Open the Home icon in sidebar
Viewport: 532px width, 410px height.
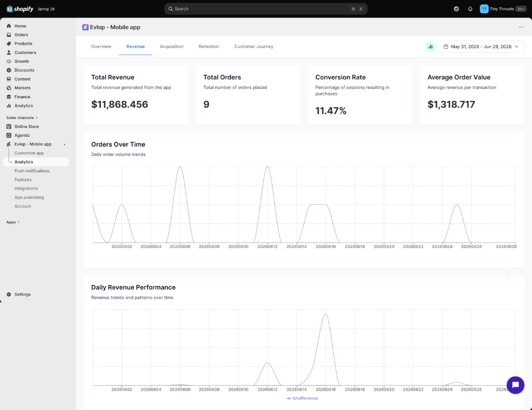pyautogui.click(x=9, y=26)
